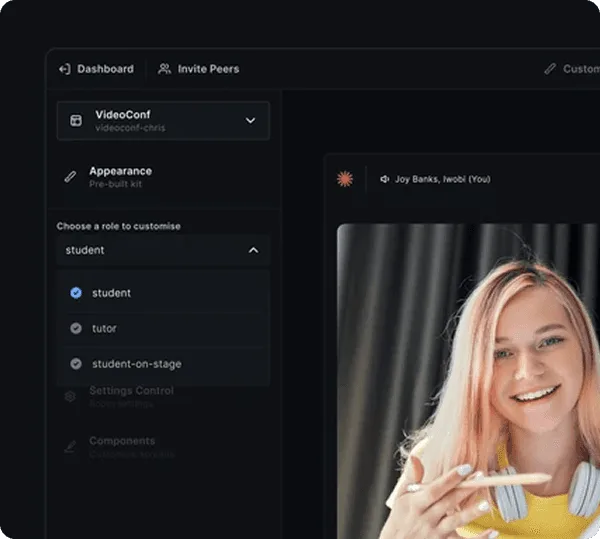600x539 pixels.
Task: Click the Customise pencil icon
Action: pyautogui.click(x=550, y=69)
